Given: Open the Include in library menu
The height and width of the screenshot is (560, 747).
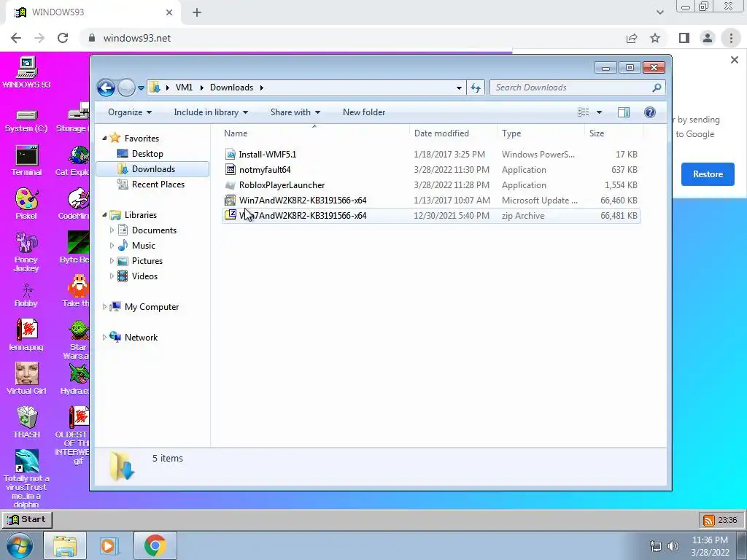Looking at the screenshot, I should (211, 112).
